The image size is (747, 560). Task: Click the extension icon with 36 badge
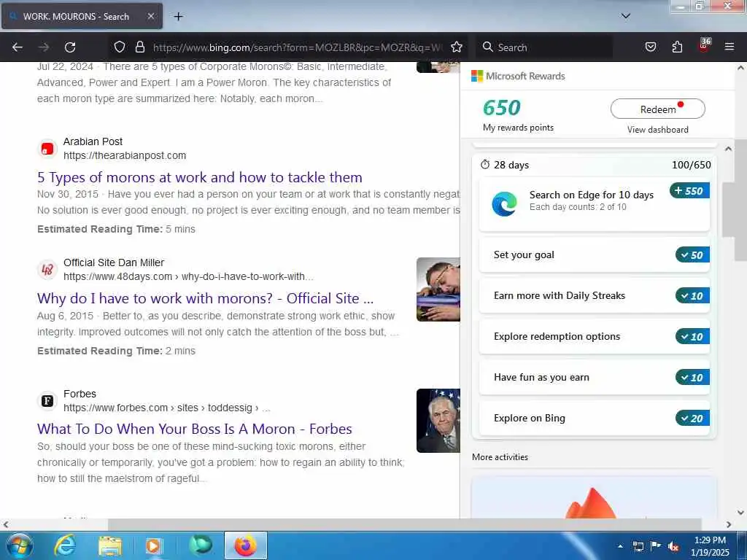tap(704, 46)
